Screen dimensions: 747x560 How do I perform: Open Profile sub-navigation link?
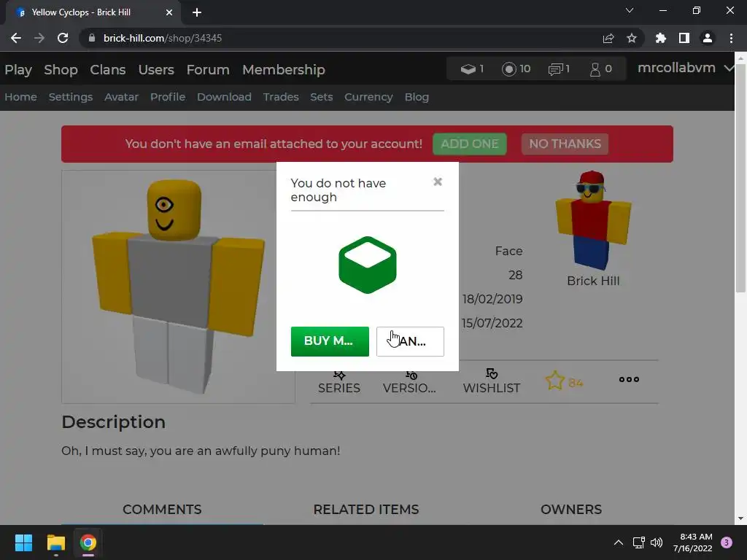click(168, 97)
